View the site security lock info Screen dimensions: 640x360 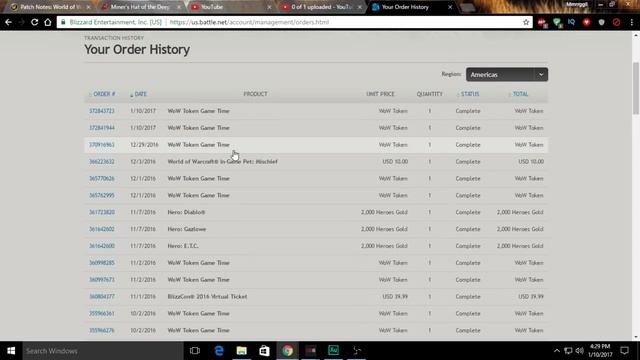pos(63,22)
